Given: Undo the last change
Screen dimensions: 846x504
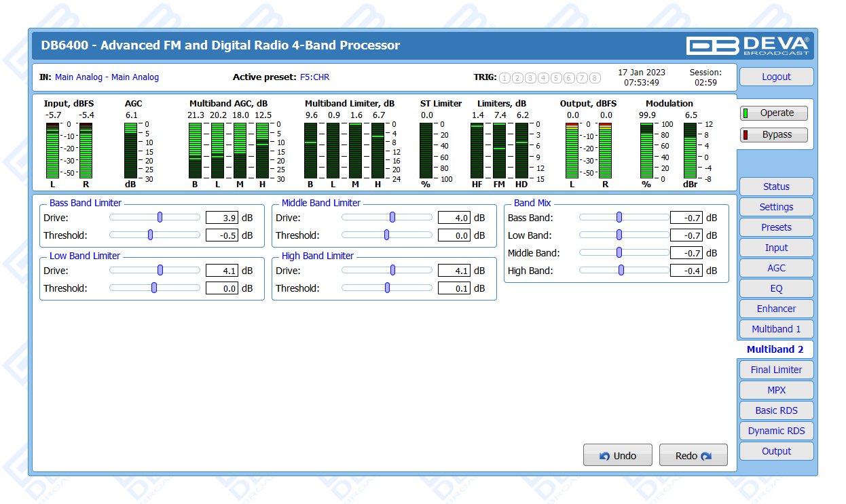Looking at the screenshot, I should pyautogui.click(x=617, y=456).
